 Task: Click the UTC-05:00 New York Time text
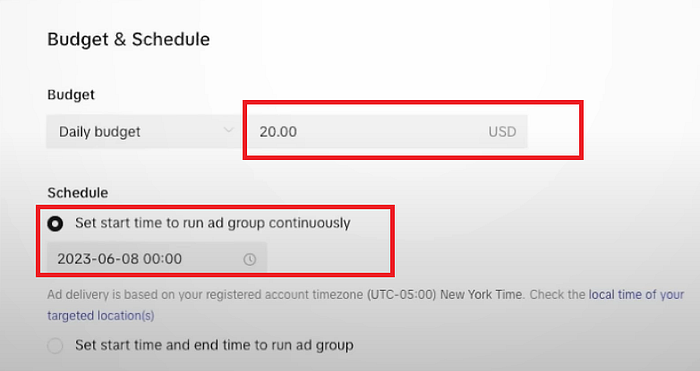[x=445, y=295]
